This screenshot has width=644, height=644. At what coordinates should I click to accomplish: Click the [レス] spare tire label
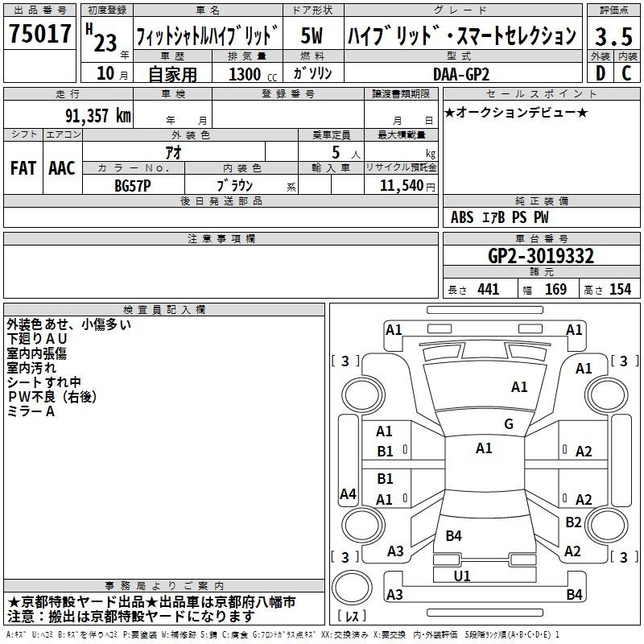pyautogui.click(x=352, y=616)
